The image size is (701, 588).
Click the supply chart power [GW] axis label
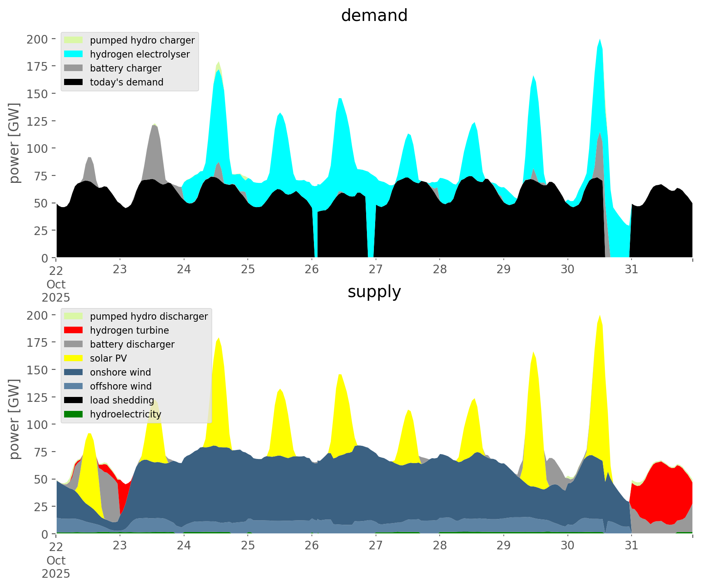coord(14,419)
